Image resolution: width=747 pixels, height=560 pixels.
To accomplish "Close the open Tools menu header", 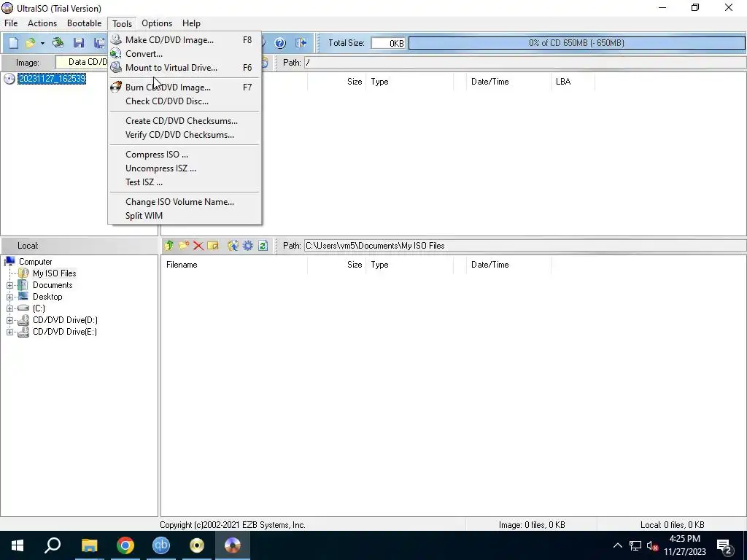I will 122,23.
